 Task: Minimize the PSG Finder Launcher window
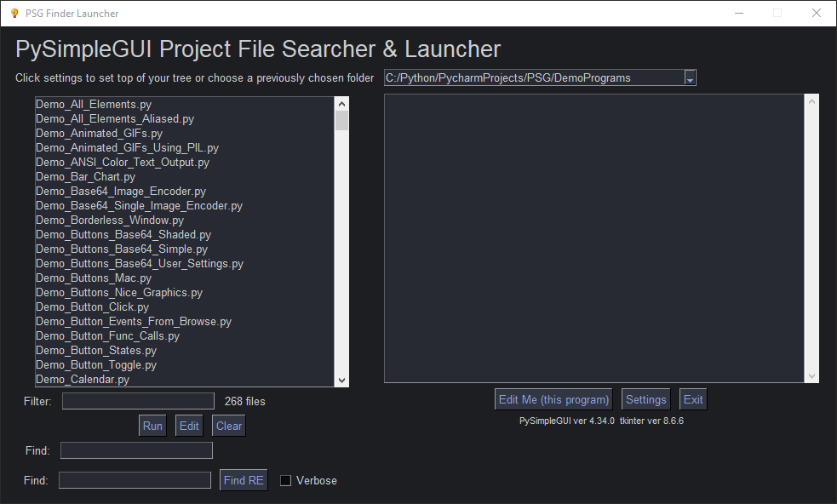click(739, 14)
